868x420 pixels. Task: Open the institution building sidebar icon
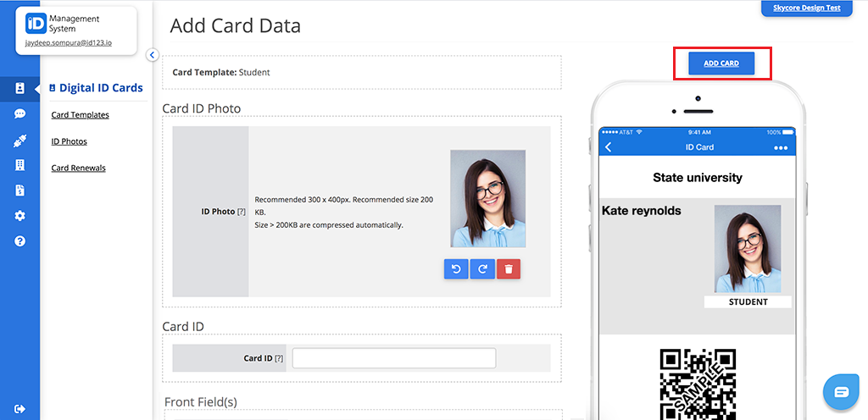tap(20, 164)
